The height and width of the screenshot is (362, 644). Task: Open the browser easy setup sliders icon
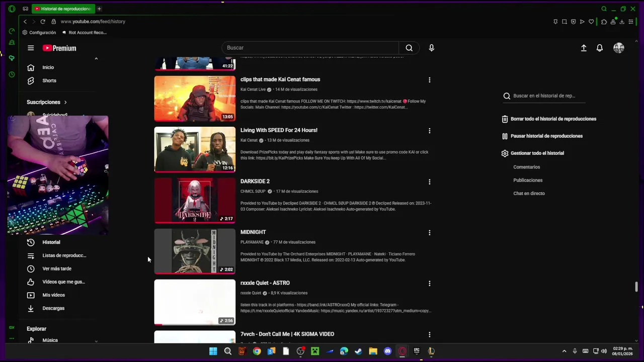pos(631,22)
